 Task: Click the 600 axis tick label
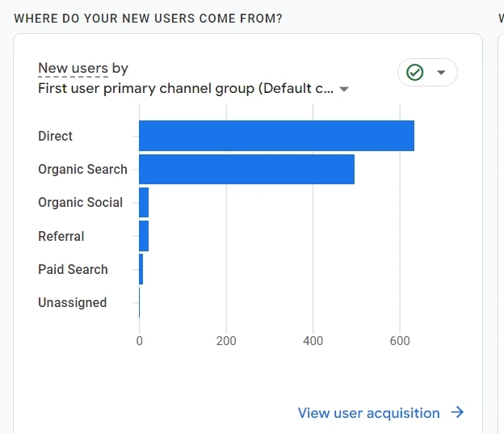click(400, 341)
